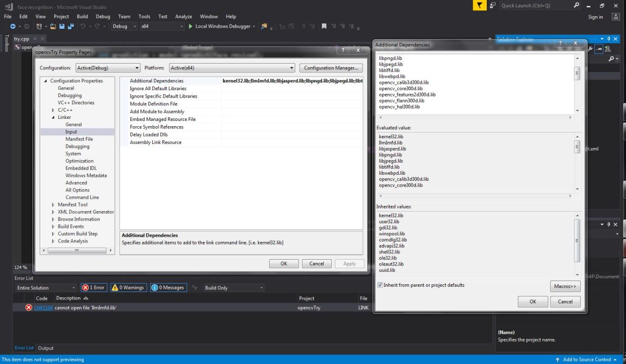Select the VC++ Directories tree item
Screen dimensions: 626x364
pyautogui.click(x=76, y=103)
